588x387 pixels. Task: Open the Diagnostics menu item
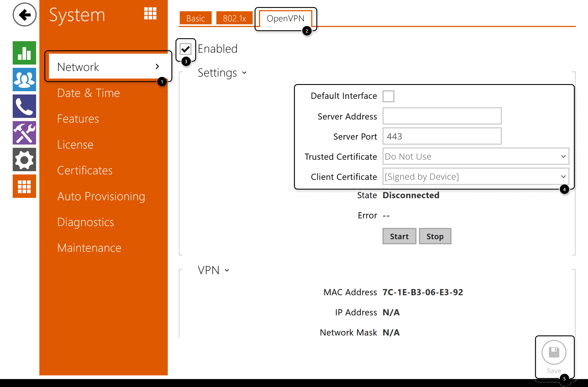[86, 222]
